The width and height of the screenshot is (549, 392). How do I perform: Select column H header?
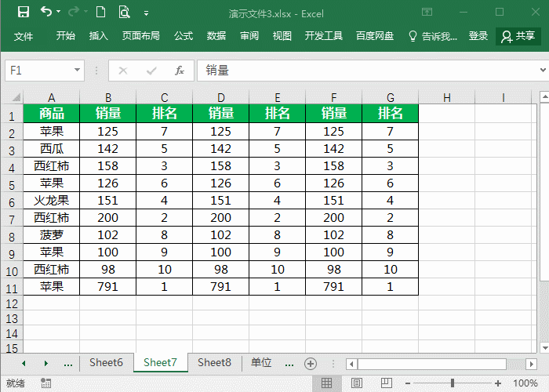[447, 97]
